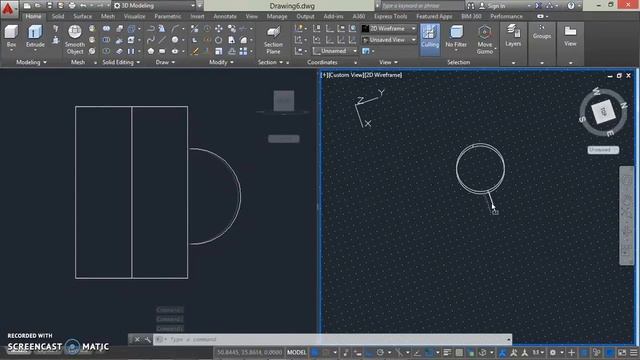
Task: Expand the Draw panel
Action: point(165,62)
